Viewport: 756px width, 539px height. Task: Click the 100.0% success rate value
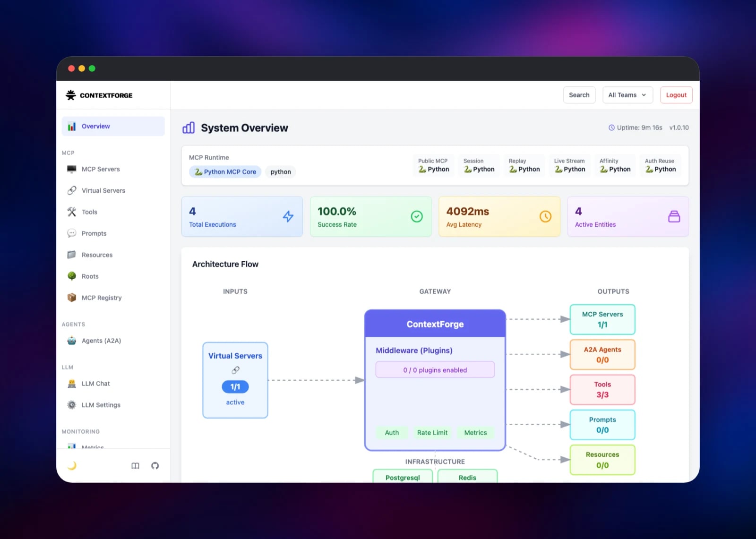pos(337,211)
